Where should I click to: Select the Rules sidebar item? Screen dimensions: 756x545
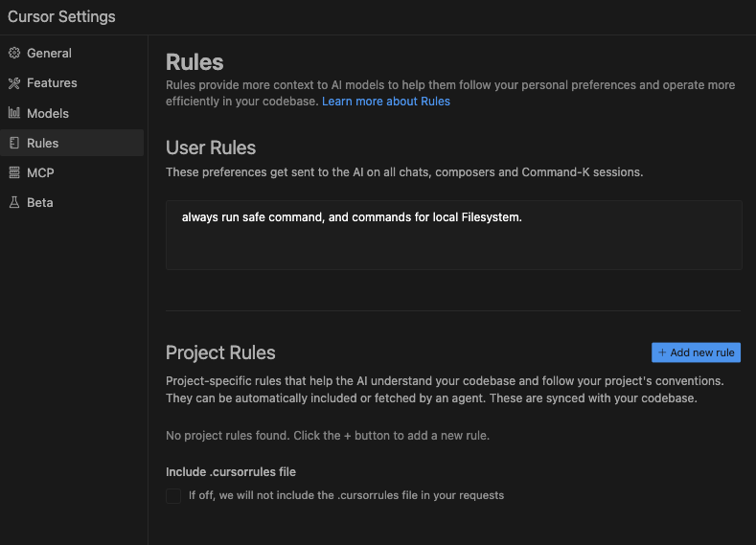[72, 143]
